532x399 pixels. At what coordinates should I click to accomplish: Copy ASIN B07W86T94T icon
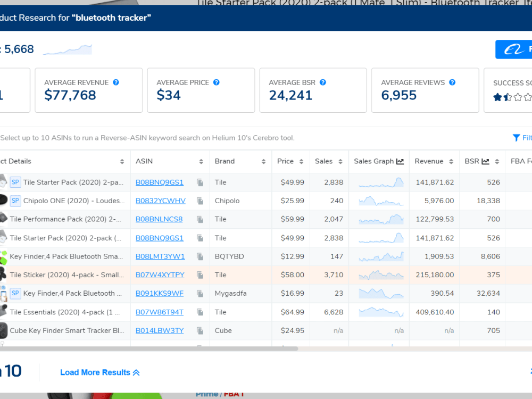click(x=200, y=312)
